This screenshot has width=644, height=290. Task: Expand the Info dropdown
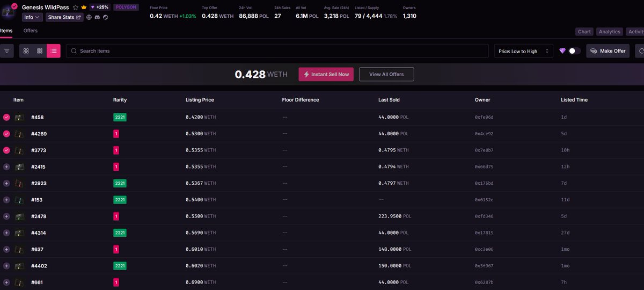pyautogui.click(x=32, y=17)
